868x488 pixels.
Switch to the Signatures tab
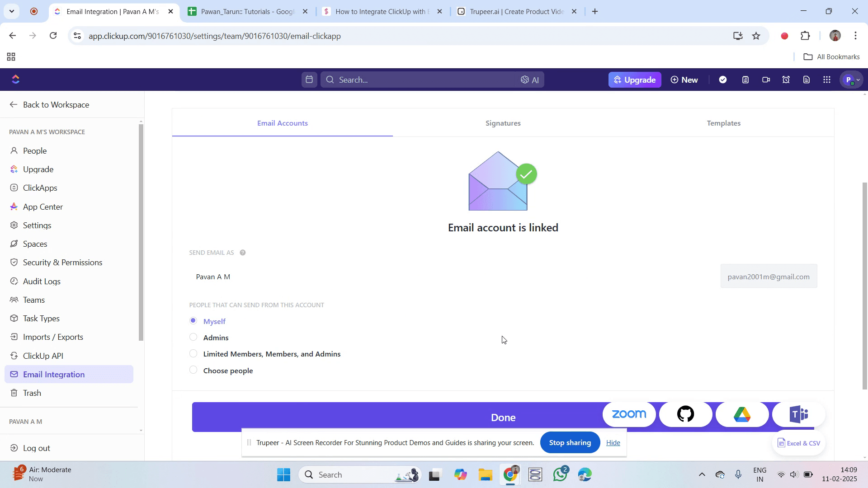[x=503, y=123]
